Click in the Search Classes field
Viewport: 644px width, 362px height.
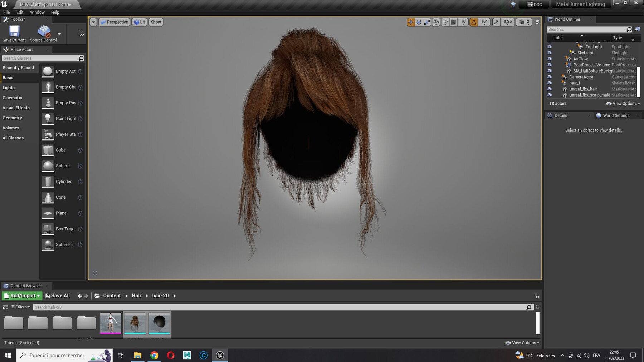[x=40, y=58]
